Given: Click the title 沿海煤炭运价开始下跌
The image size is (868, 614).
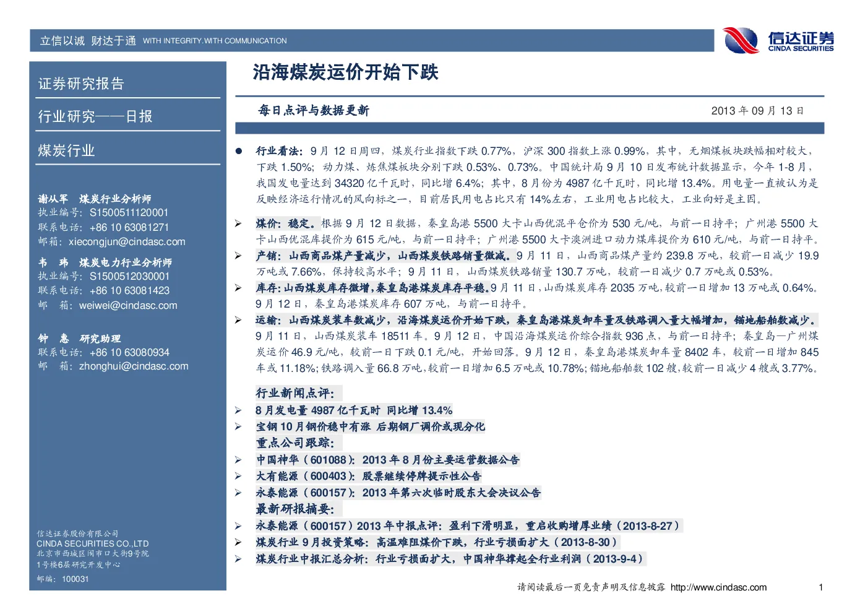Looking at the screenshot, I should click(x=345, y=72).
